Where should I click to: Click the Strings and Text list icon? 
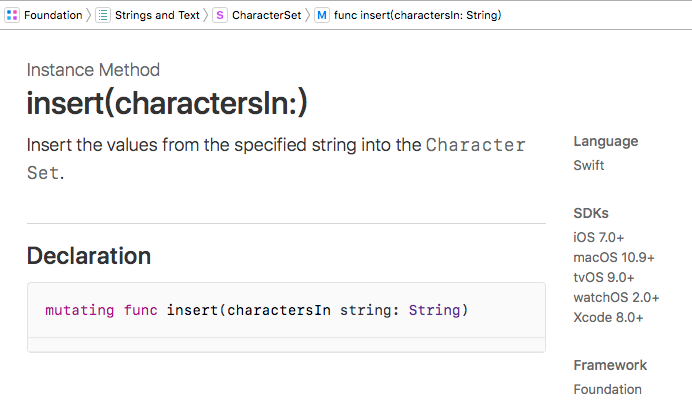103,15
